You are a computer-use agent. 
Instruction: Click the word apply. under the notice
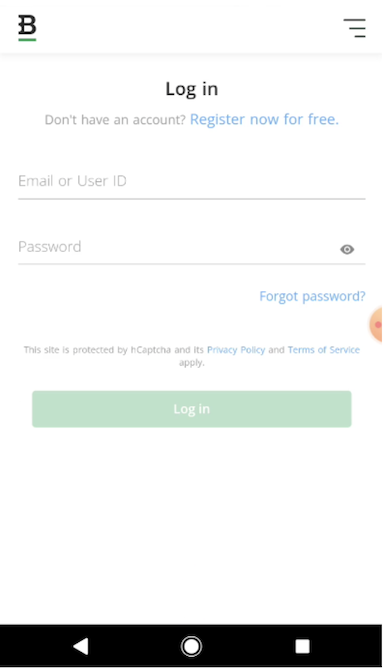(x=192, y=363)
